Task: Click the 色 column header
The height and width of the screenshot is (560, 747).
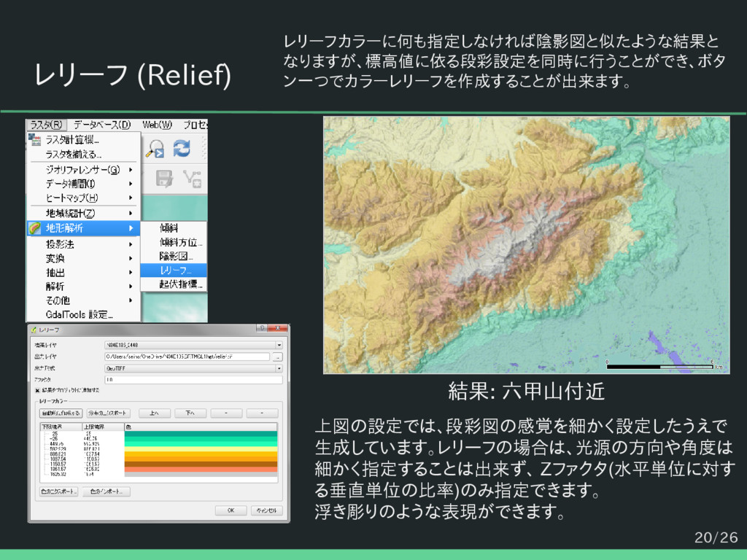Action: tap(201, 427)
